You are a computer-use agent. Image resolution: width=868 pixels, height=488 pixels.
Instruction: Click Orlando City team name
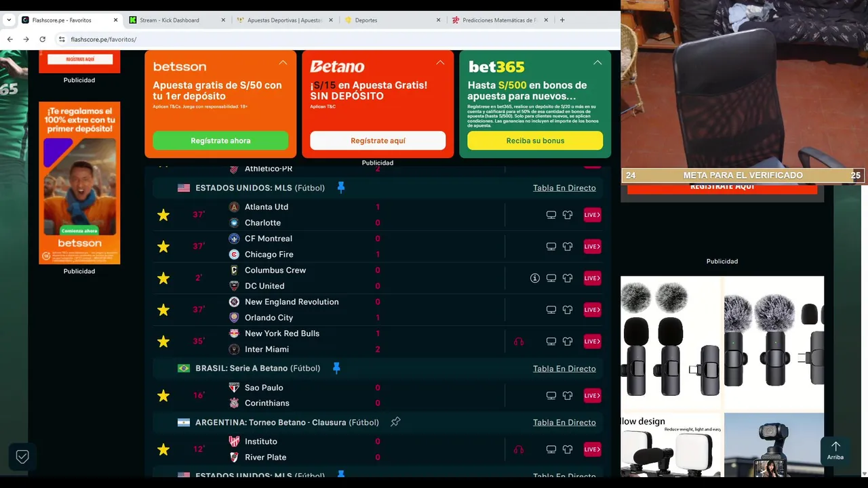pos(269,317)
